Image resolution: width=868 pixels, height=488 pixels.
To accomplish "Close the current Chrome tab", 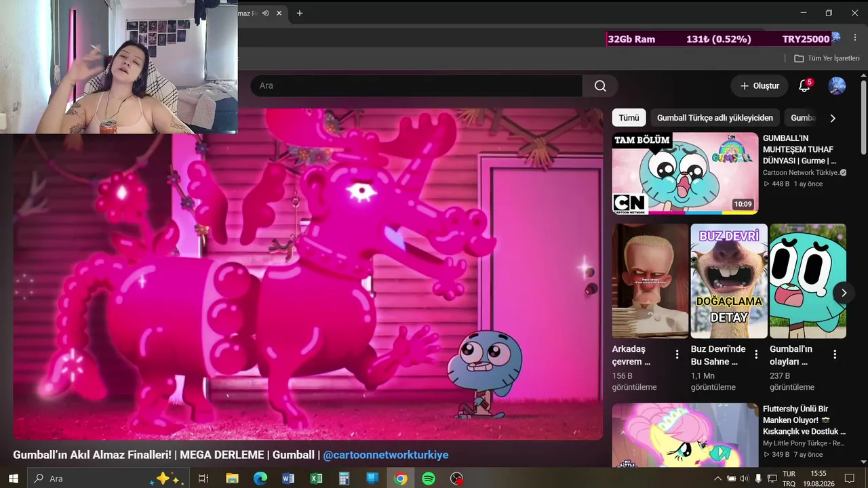I will click(279, 13).
